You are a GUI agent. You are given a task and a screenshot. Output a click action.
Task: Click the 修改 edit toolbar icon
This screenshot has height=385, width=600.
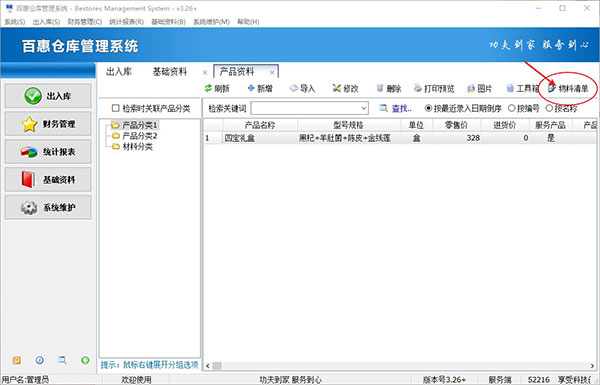(336, 88)
